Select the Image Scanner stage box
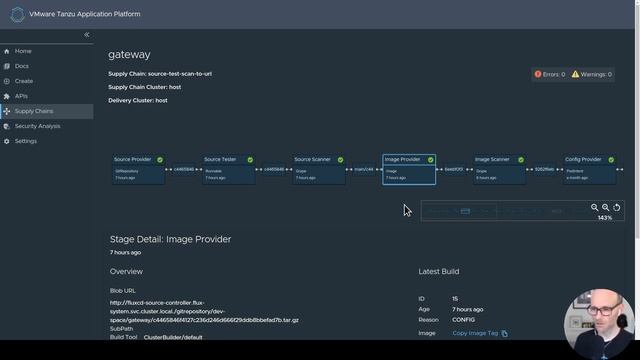 [x=499, y=169]
